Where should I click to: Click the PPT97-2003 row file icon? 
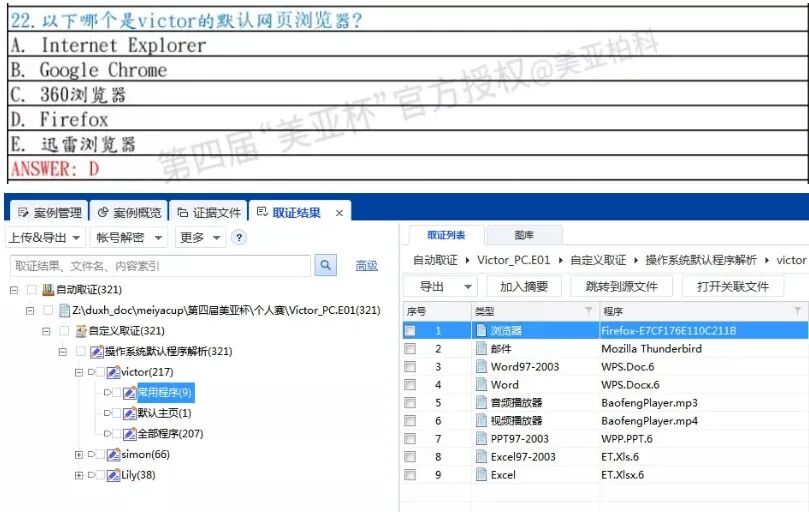(481, 438)
